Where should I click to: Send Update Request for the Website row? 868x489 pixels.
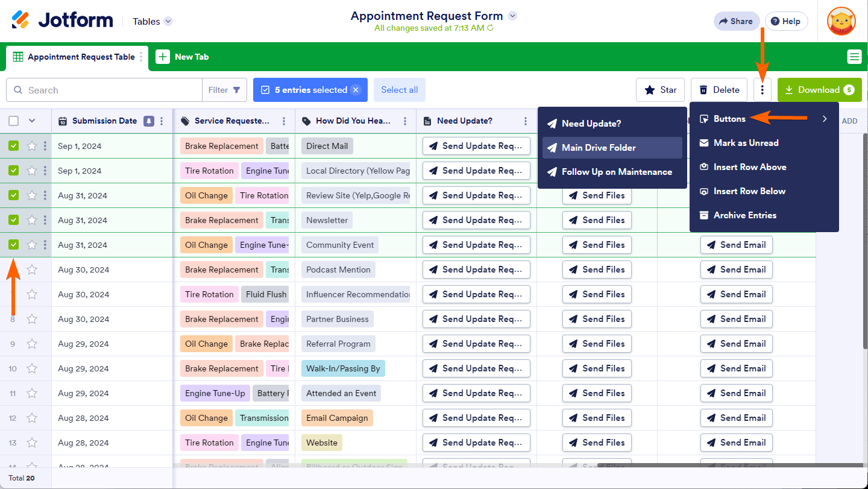tap(476, 443)
